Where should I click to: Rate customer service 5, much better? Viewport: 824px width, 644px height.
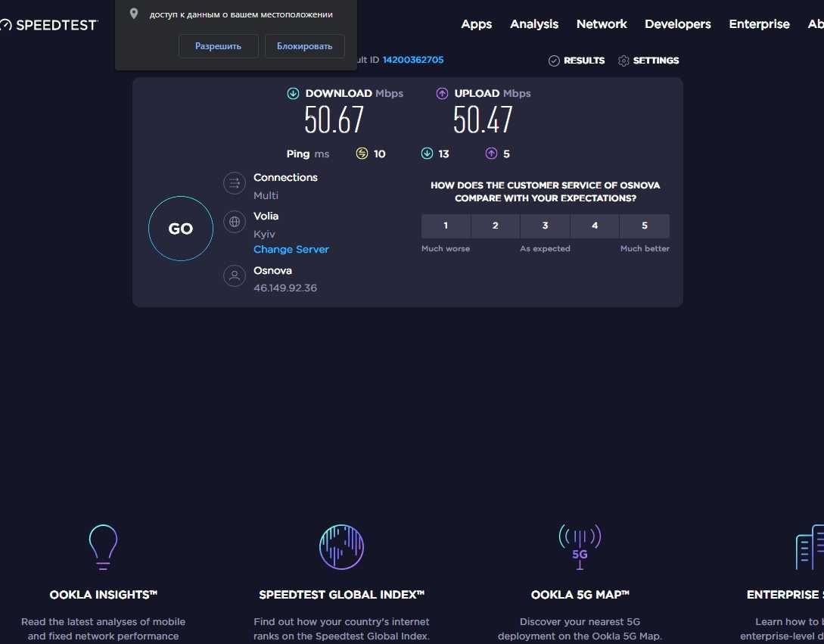coord(645,226)
